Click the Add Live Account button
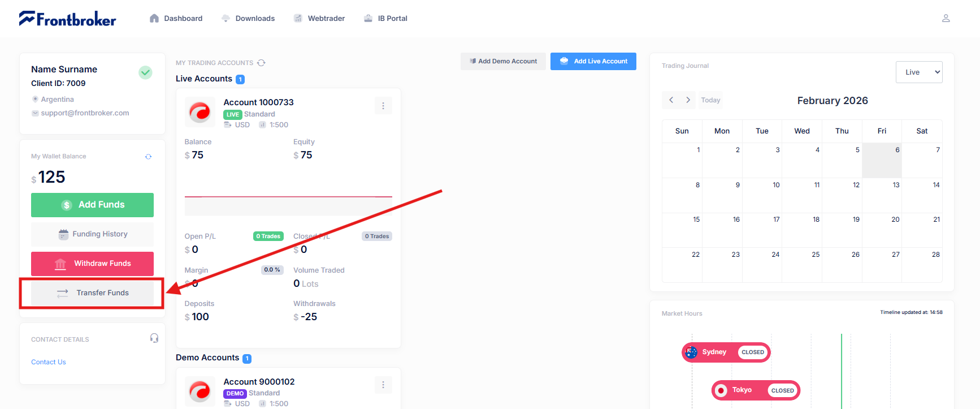980x409 pixels. point(593,61)
